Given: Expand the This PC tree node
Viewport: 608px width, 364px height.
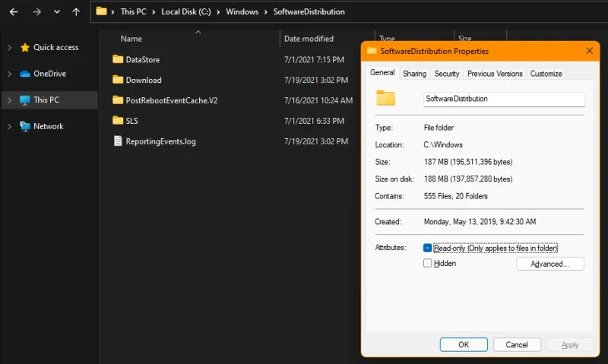Looking at the screenshot, I should (x=9, y=100).
